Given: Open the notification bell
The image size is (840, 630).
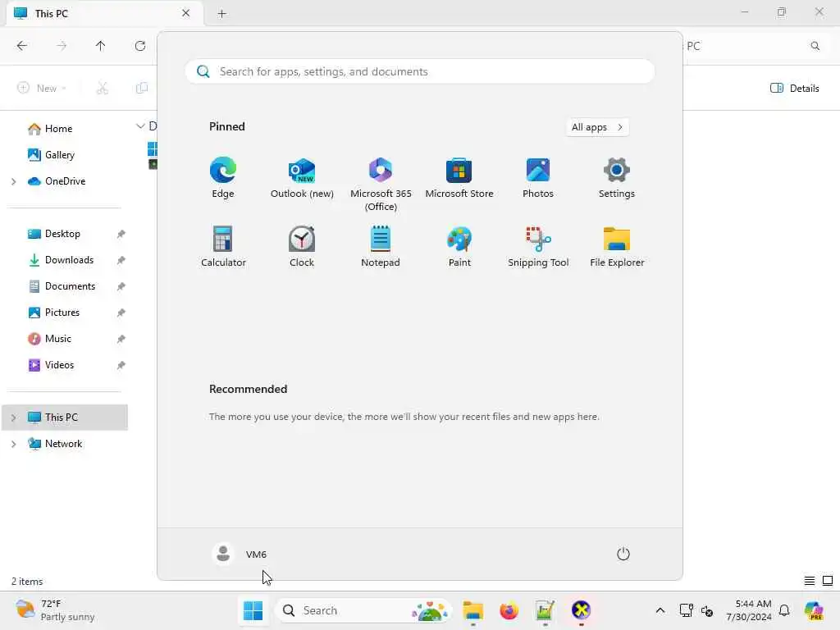Looking at the screenshot, I should (784, 610).
